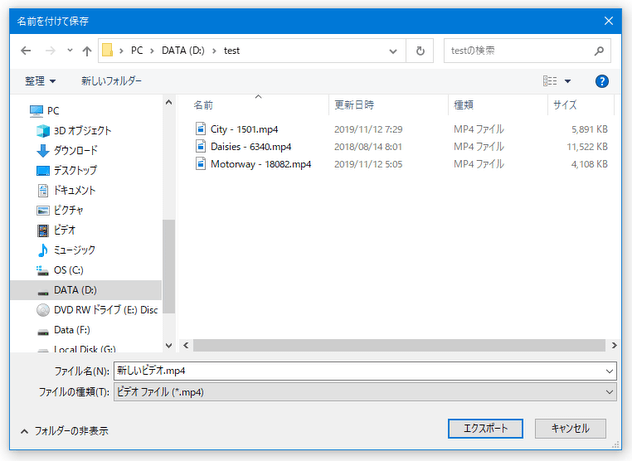The width and height of the screenshot is (632, 461).
Task: Select DVD RW ドライブ (E:) disc icon
Action: [x=43, y=310]
